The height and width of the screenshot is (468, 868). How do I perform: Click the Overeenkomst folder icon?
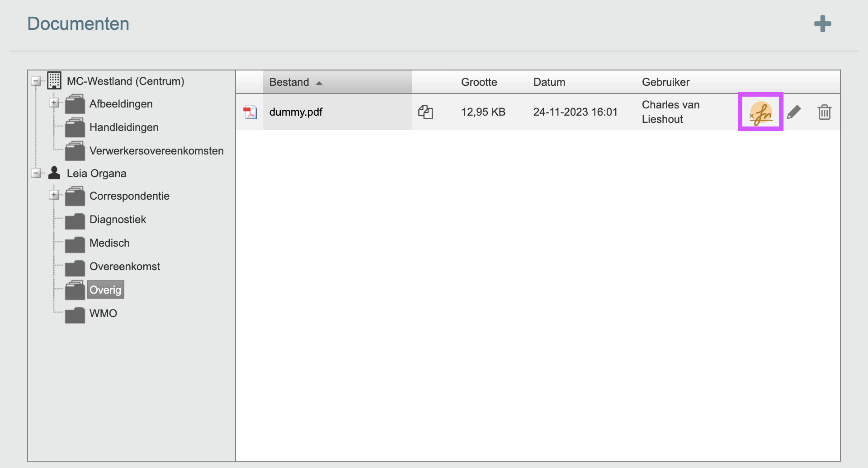tap(75, 267)
